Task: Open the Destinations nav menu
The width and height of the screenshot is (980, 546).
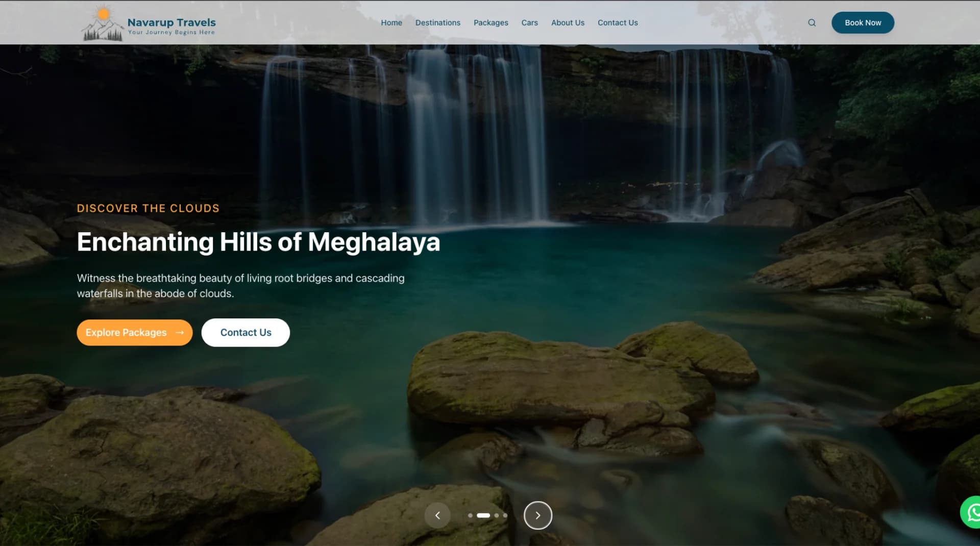Action: [x=437, y=23]
